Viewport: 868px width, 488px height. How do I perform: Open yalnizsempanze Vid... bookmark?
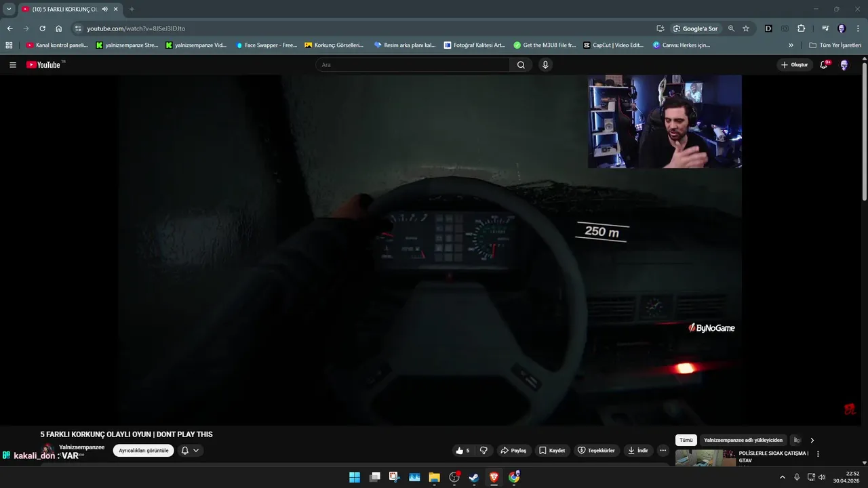point(196,45)
